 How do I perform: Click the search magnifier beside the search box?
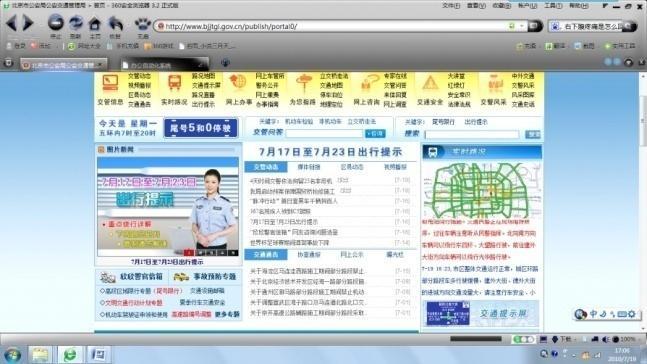pyautogui.click(x=630, y=26)
